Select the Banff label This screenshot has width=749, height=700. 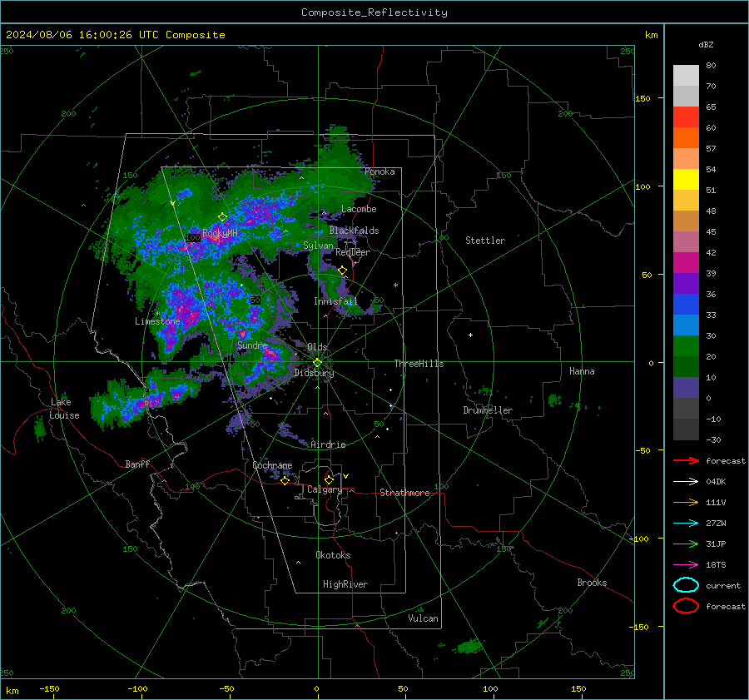[137, 464]
